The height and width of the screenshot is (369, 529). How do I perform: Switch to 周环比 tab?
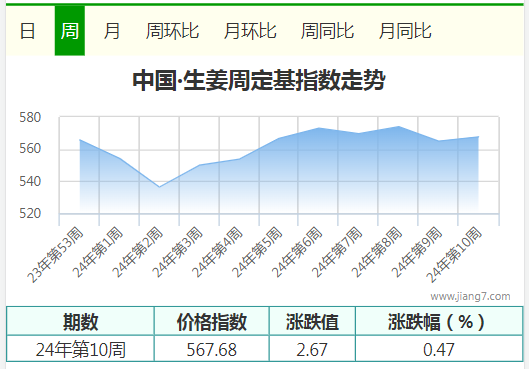pyautogui.click(x=172, y=31)
